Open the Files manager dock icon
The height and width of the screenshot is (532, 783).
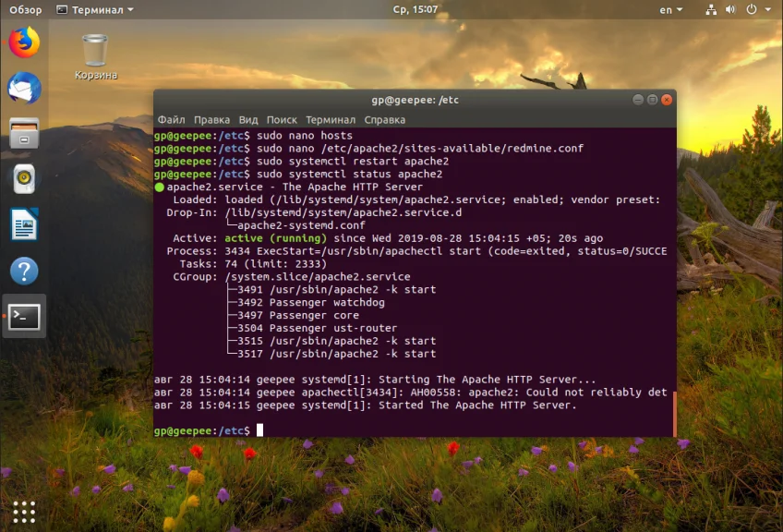coord(24,133)
